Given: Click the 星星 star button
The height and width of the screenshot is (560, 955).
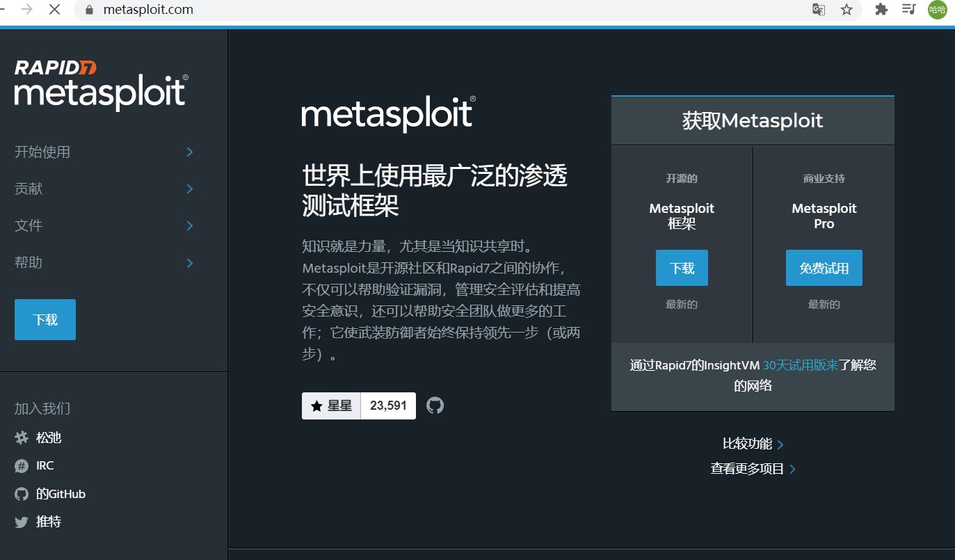Looking at the screenshot, I should [x=331, y=406].
